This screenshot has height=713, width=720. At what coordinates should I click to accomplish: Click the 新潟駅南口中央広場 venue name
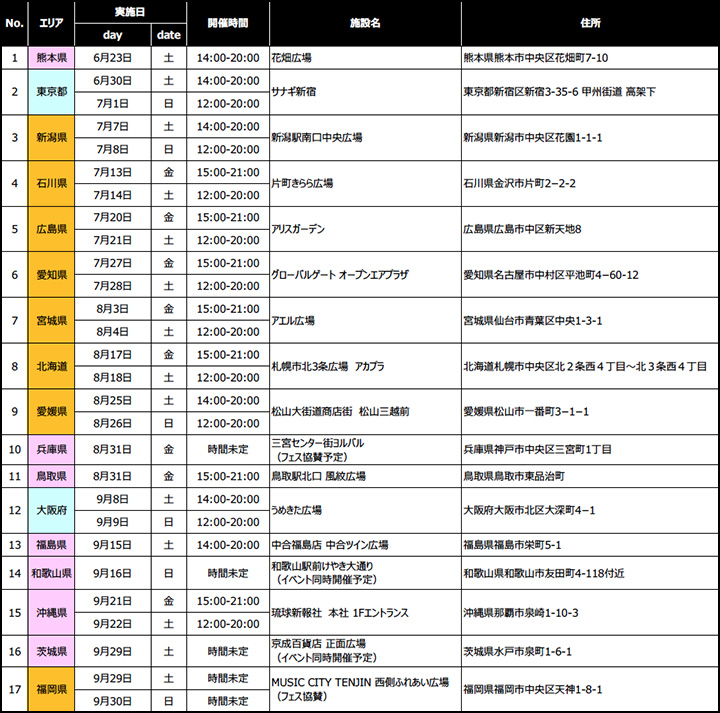[x=317, y=138]
